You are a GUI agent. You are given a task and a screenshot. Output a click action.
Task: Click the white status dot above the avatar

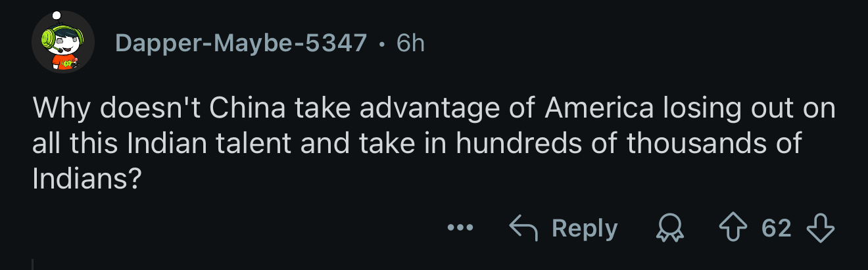pos(57,14)
